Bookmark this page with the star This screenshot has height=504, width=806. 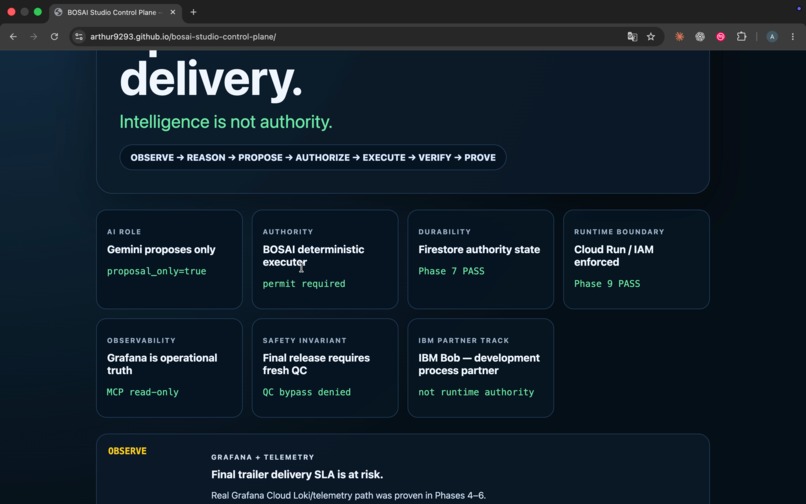651,37
